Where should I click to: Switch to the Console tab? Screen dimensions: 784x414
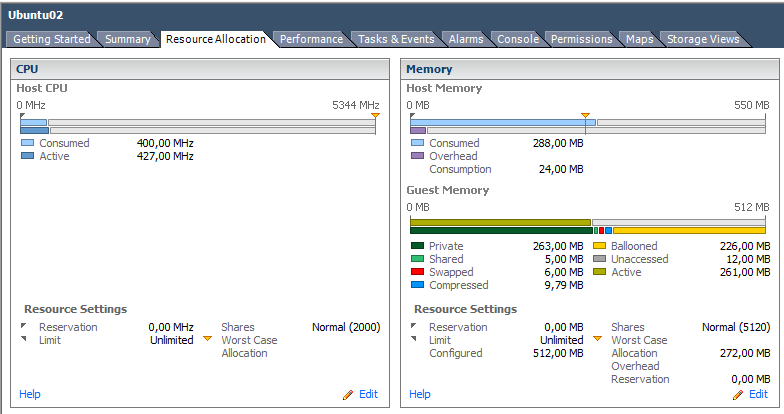[518, 39]
